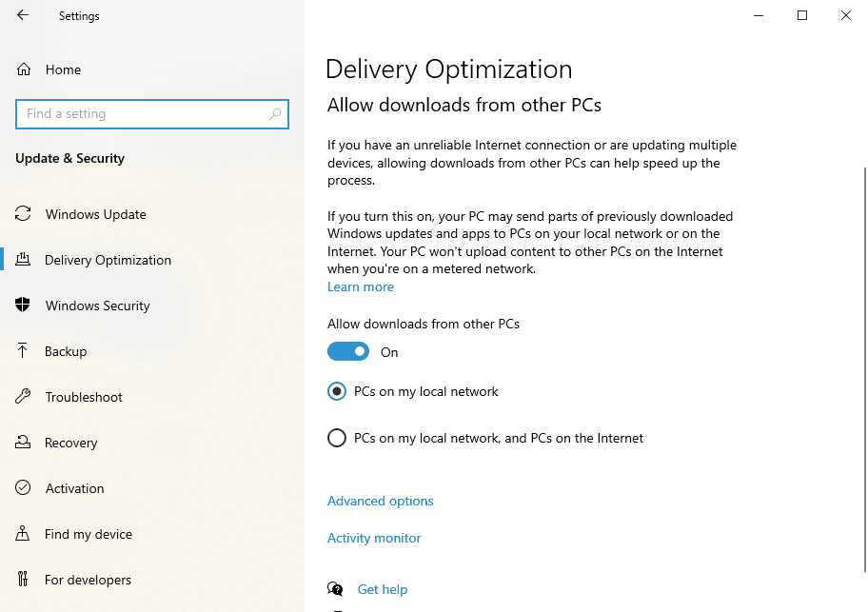
Task: Click the Backup upward arrow icon
Action: pos(22,350)
